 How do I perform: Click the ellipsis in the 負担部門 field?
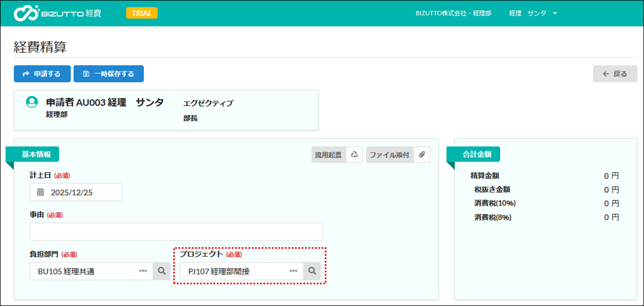143,271
